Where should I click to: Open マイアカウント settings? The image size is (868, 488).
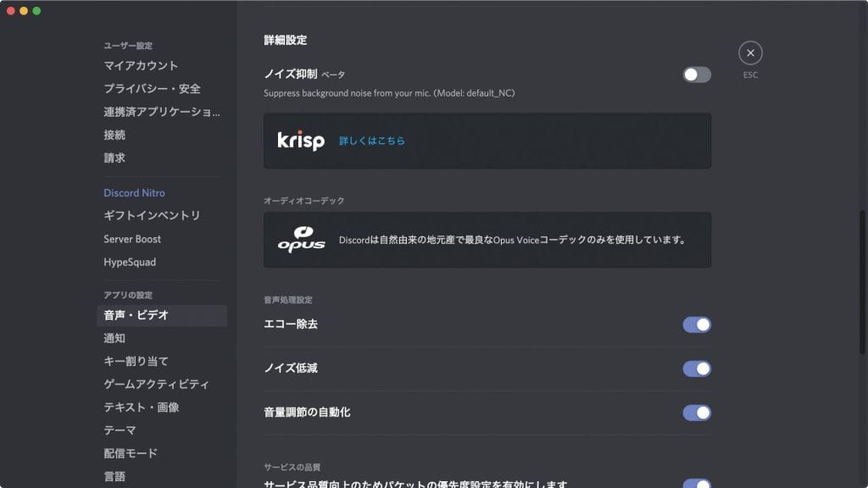click(x=141, y=65)
